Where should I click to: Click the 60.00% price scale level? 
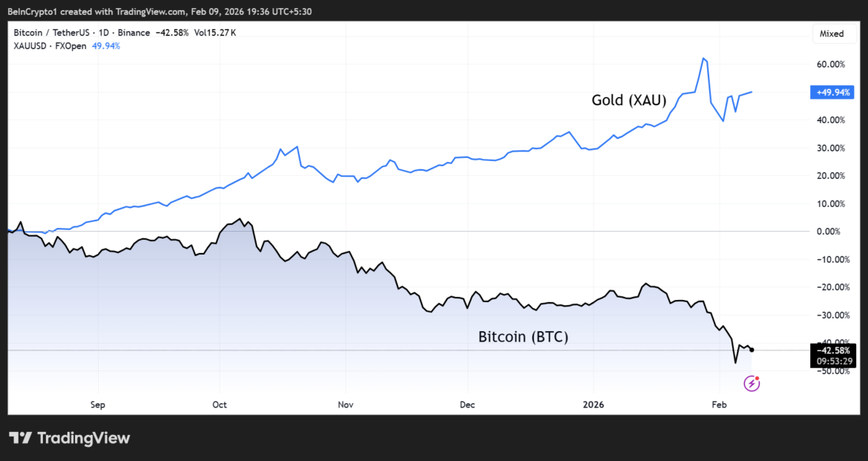click(831, 64)
